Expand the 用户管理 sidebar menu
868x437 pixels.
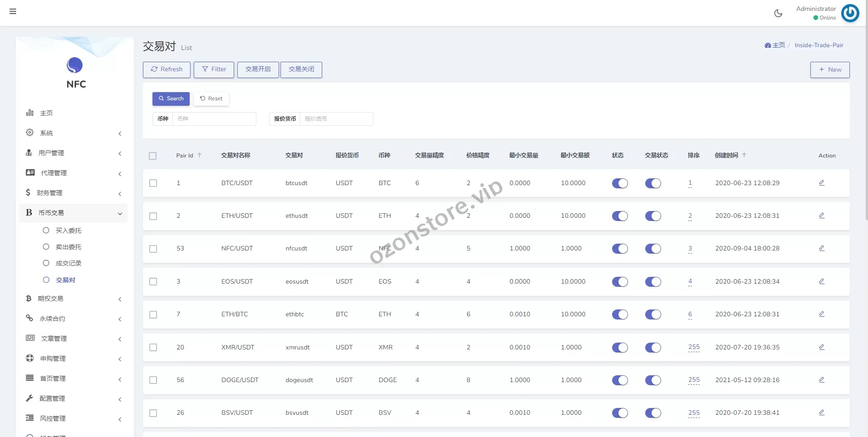[x=73, y=153]
